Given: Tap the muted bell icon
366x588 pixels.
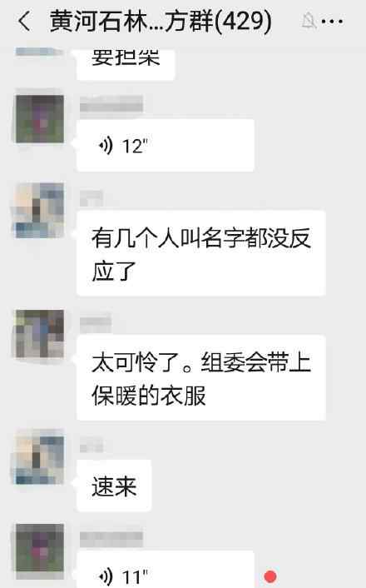Looking at the screenshot, I should (309, 21).
